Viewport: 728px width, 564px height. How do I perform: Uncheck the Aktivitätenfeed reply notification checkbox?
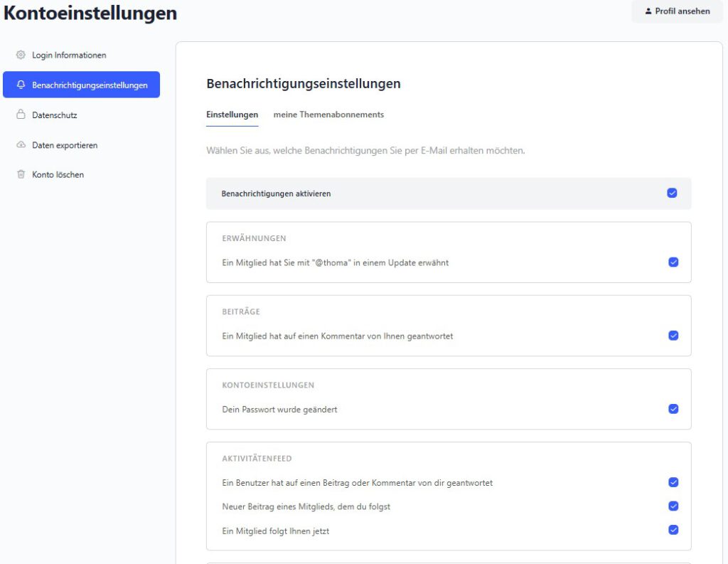tap(673, 482)
